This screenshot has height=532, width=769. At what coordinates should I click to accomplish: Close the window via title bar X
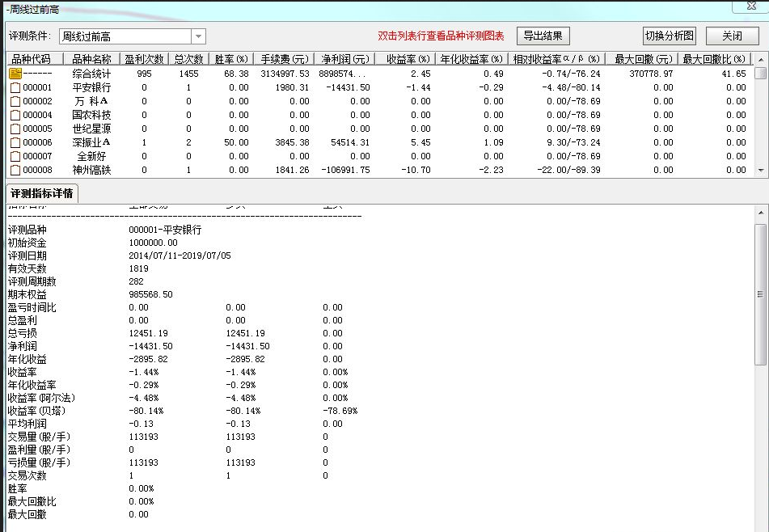751,6
